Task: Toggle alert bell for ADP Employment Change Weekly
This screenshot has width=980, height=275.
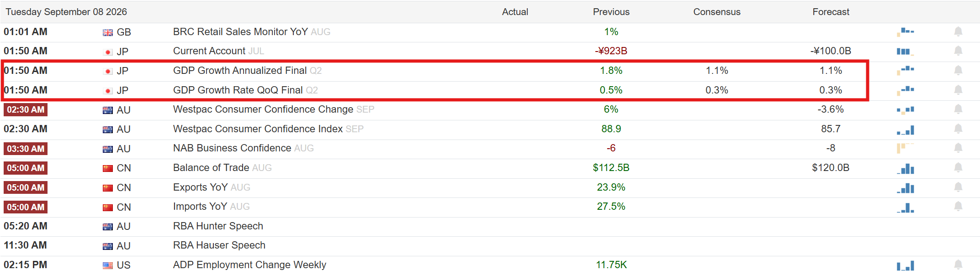Action: tap(958, 265)
